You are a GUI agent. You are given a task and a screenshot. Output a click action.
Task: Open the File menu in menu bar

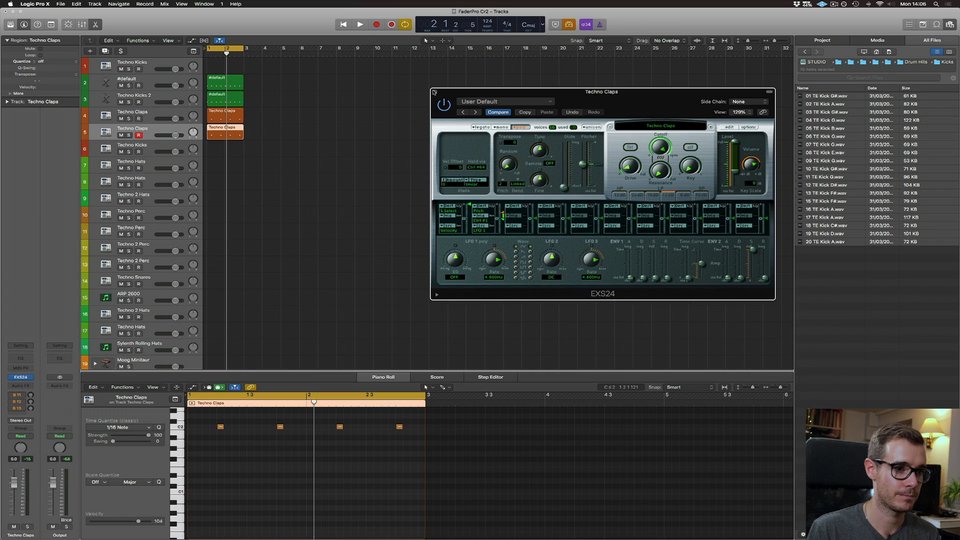click(61, 4)
